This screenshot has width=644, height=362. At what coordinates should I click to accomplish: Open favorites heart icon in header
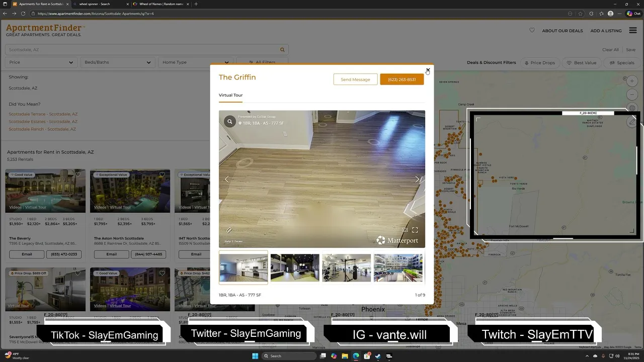[x=532, y=30]
